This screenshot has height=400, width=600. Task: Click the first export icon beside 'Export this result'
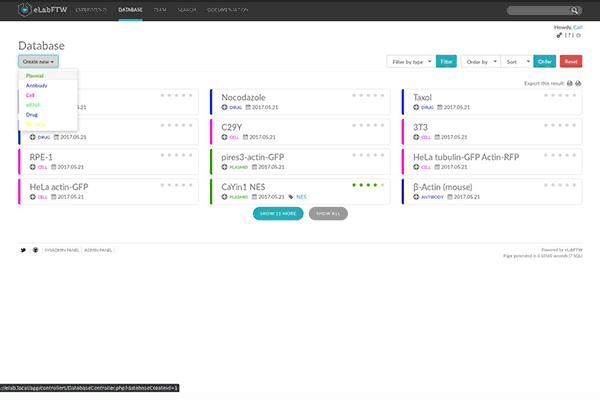(x=569, y=83)
